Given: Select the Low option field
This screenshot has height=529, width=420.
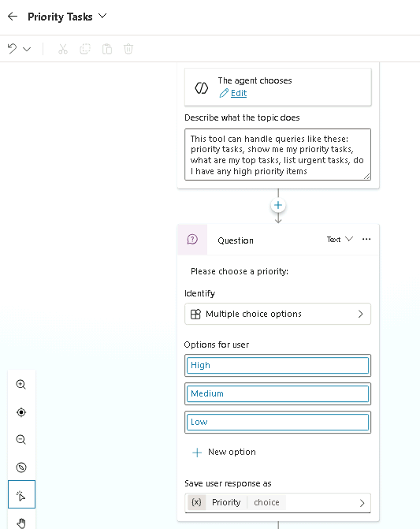Looking at the screenshot, I should [x=277, y=422].
